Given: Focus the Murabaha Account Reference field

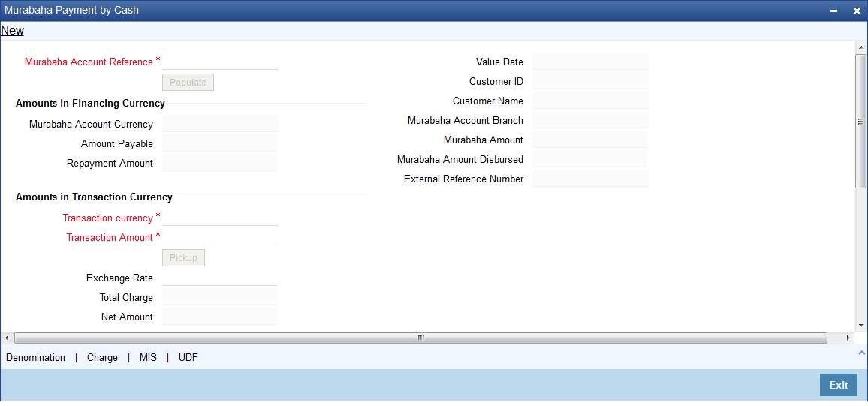Looking at the screenshot, I should [220, 62].
